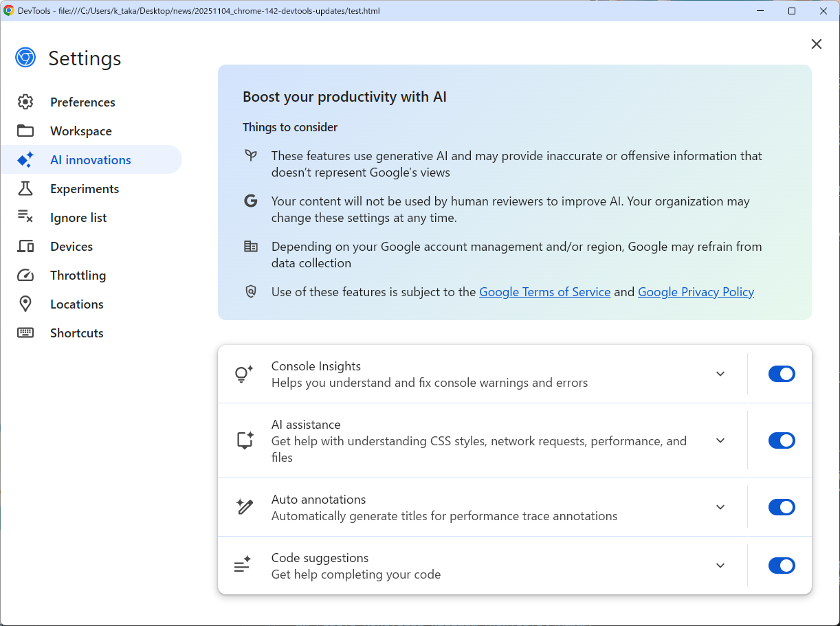This screenshot has height=626, width=840.
Task: Open the Google Terms of Service link
Action: pos(544,292)
